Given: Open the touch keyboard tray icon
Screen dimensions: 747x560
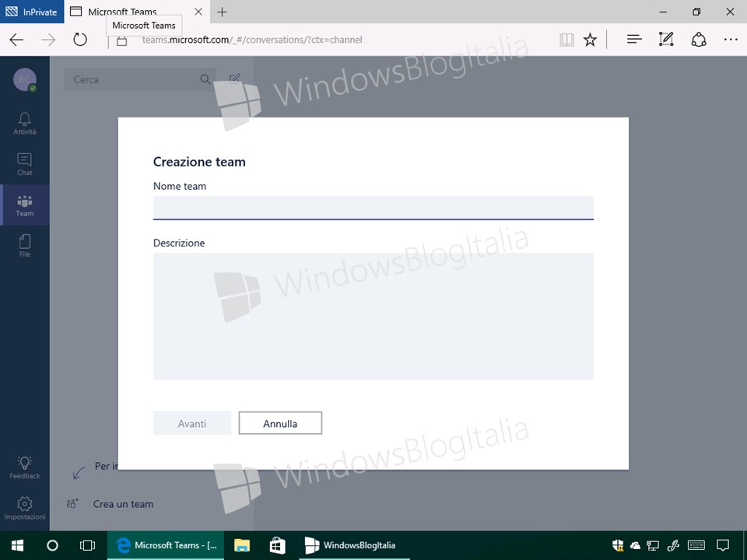Looking at the screenshot, I should pyautogui.click(x=696, y=545).
